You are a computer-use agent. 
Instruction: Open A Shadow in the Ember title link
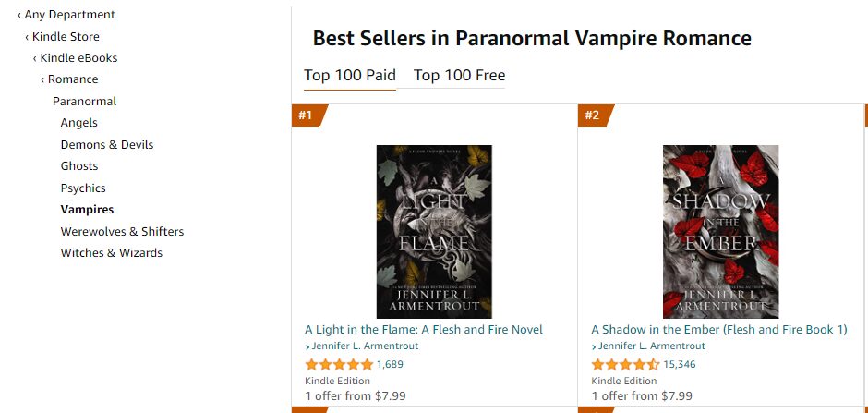point(719,330)
